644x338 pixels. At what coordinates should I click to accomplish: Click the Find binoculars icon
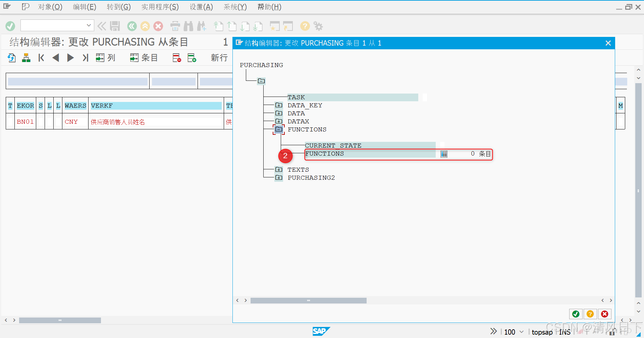pyautogui.click(x=189, y=26)
